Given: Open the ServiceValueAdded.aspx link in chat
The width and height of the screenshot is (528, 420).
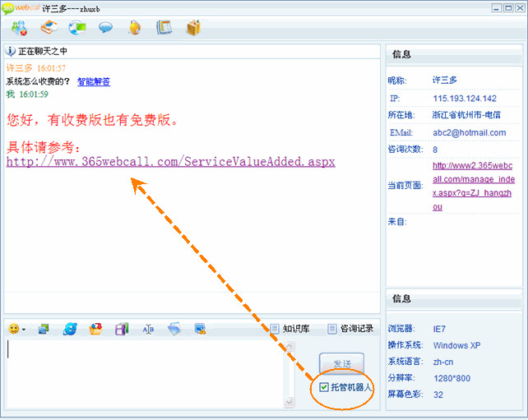Looking at the screenshot, I should tap(170, 162).
